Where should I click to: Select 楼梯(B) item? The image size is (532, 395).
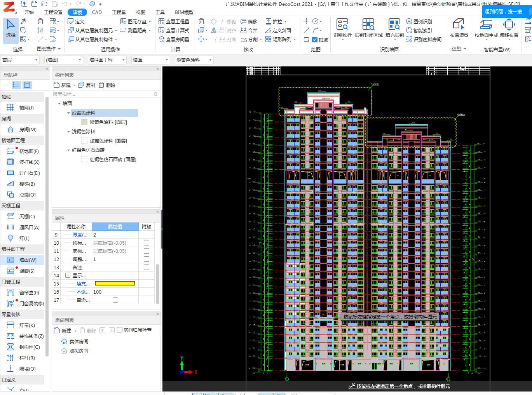point(23,184)
